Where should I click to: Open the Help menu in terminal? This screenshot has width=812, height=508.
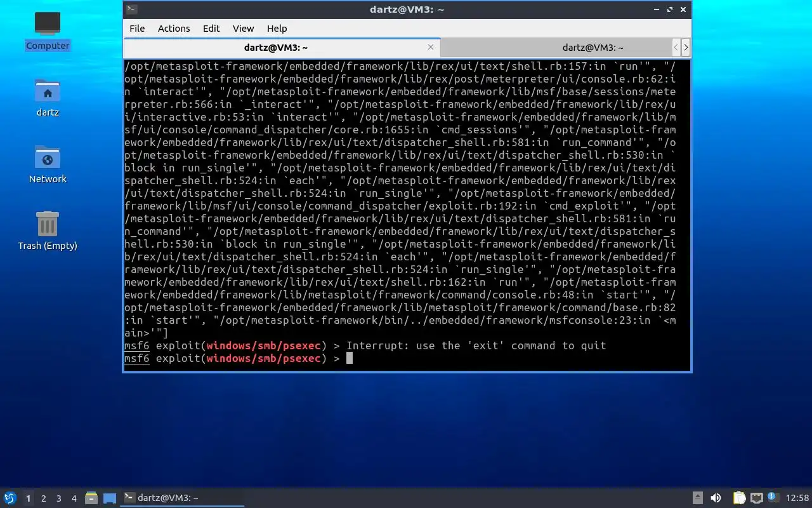point(277,29)
